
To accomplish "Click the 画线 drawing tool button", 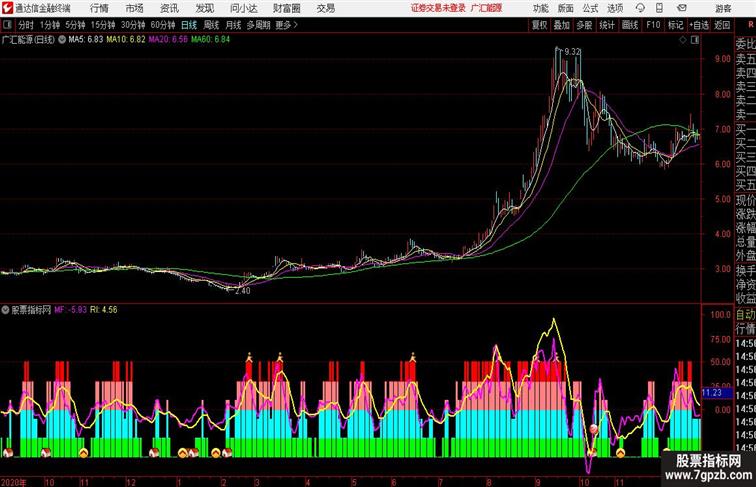I will click(x=630, y=25).
